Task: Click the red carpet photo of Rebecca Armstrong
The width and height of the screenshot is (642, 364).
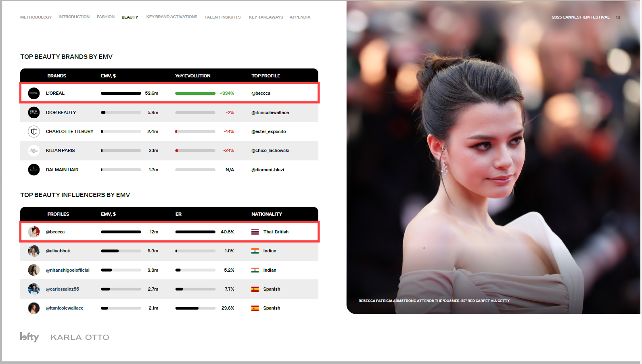Action: point(494,157)
